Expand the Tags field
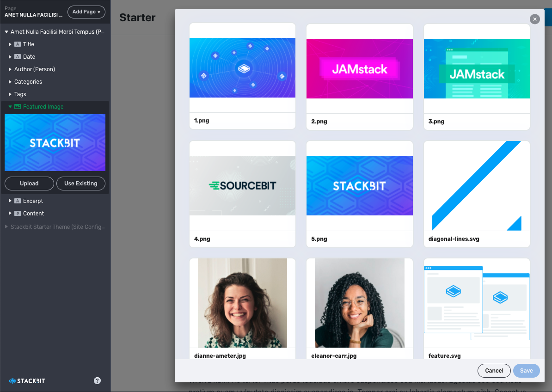Image resolution: width=552 pixels, height=392 pixels. tap(10, 94)
